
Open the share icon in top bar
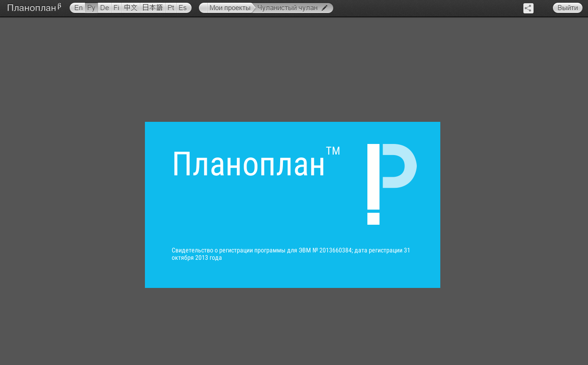pos(528,8)
